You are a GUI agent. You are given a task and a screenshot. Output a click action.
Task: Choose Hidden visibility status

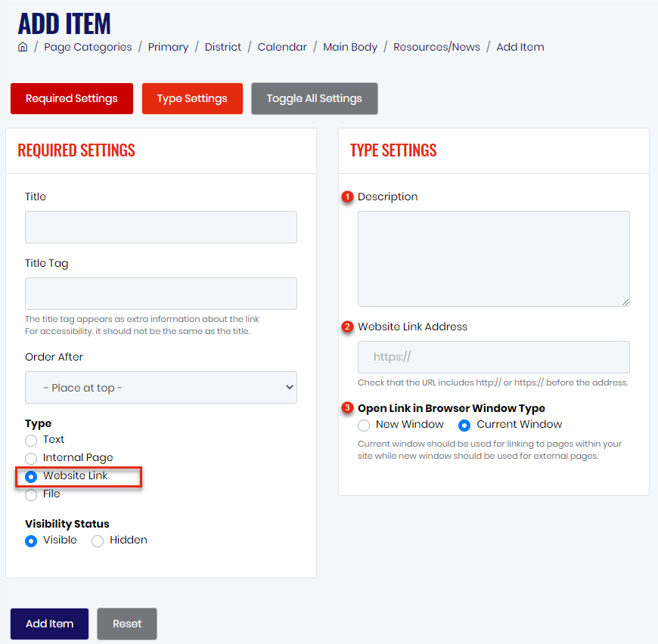point(98,541)
